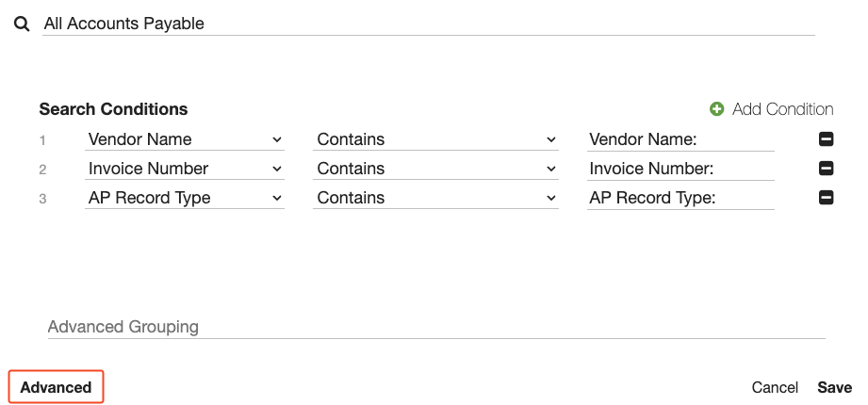Click the Add Condition link text
The height and width of the screenshot is (405, 868).
[782, 109]
